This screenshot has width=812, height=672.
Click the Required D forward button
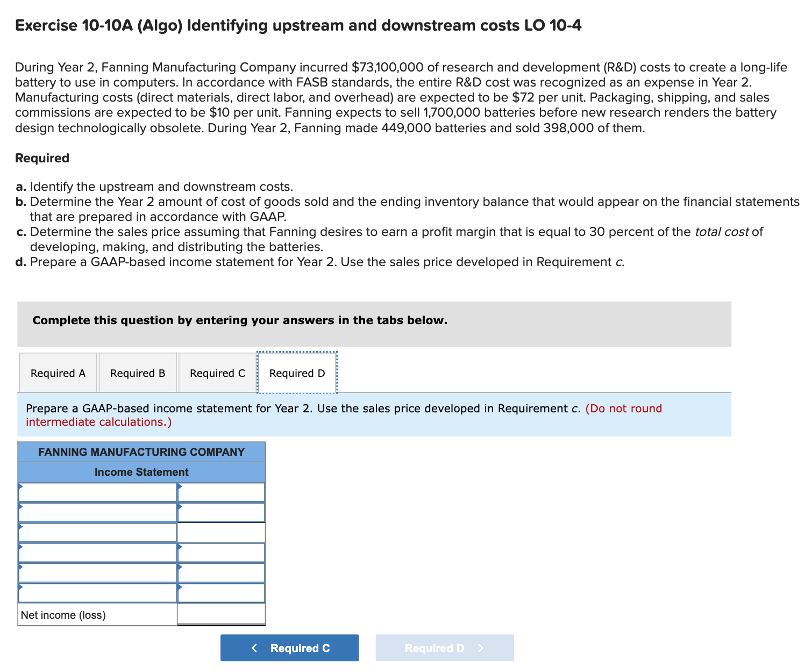click(x=444, y=648)
